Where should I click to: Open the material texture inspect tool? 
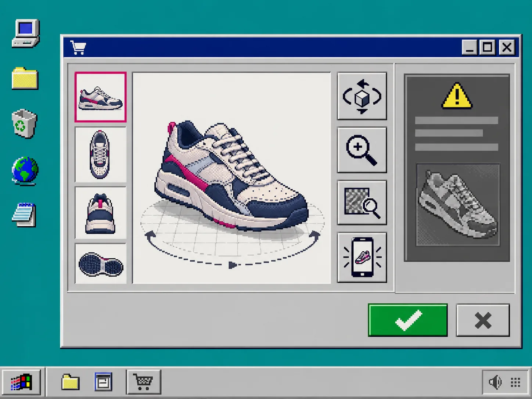tap(362, 202)
